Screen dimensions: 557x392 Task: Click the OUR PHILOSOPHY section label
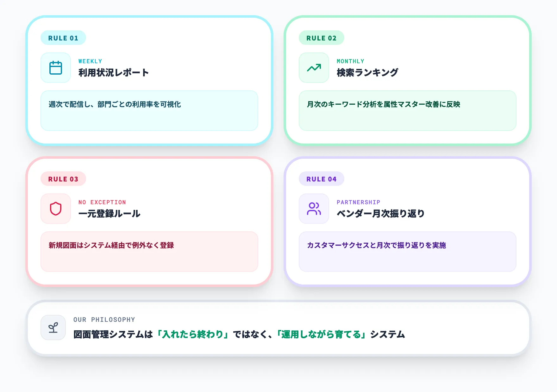[104, 319]
